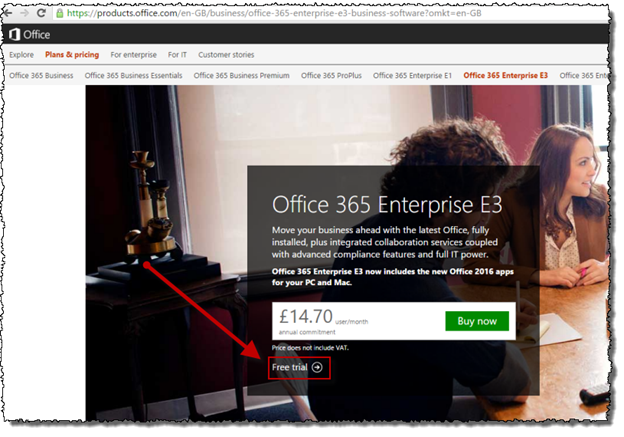The width and height of the screenshot is (624, 437).
Task: Click the green Buy now button
Action: (x=477, y=321)
